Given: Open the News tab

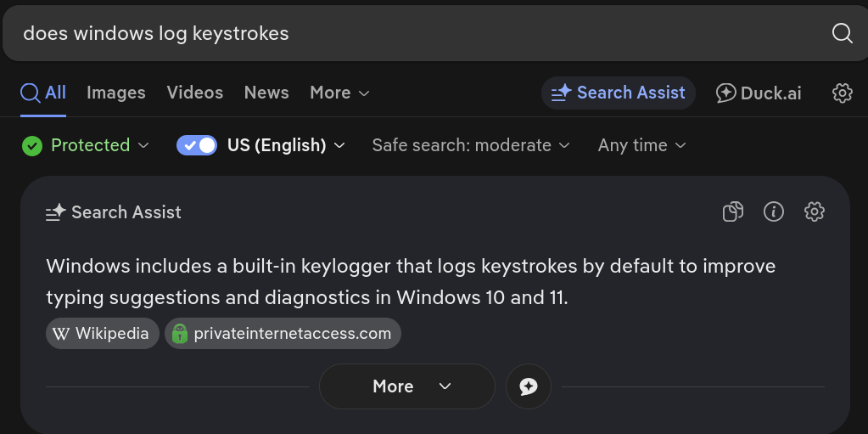Looking at the screenshot, I should point(266,93).
